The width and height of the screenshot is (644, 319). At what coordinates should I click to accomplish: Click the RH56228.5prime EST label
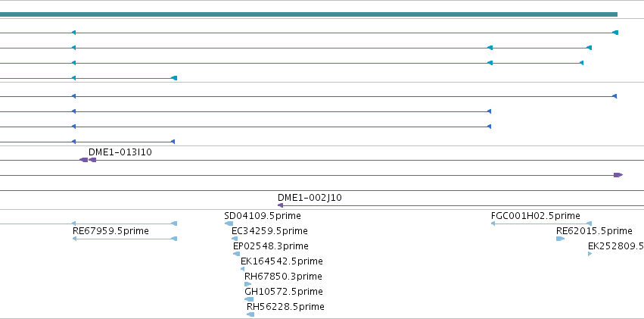pos(285,307)
